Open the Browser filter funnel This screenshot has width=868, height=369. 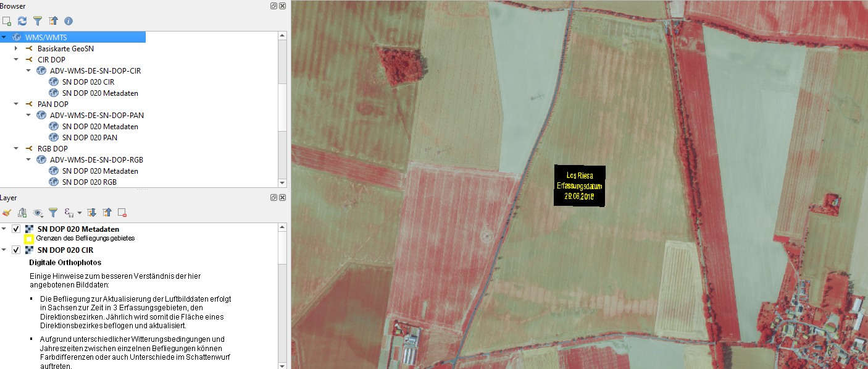pyautogui.click(x=38, y=21)
